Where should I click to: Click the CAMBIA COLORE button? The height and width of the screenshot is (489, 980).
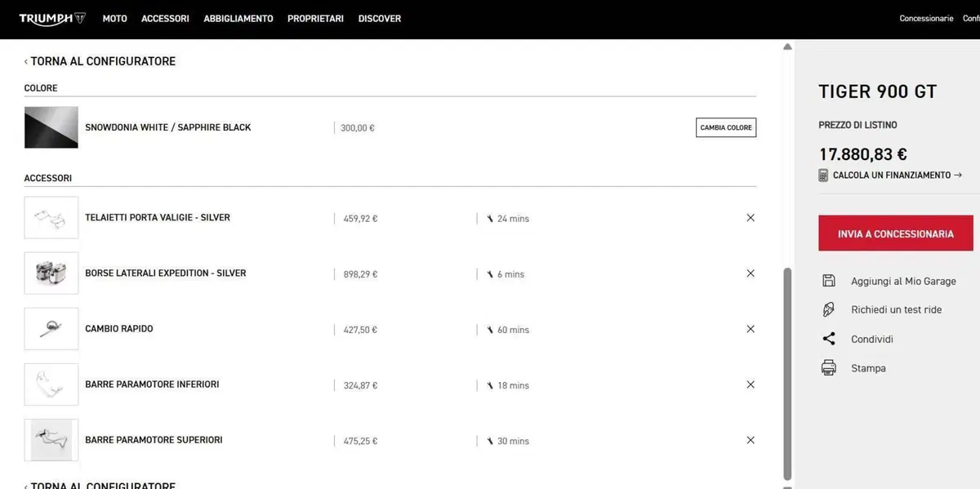click(x=726, y=127)
